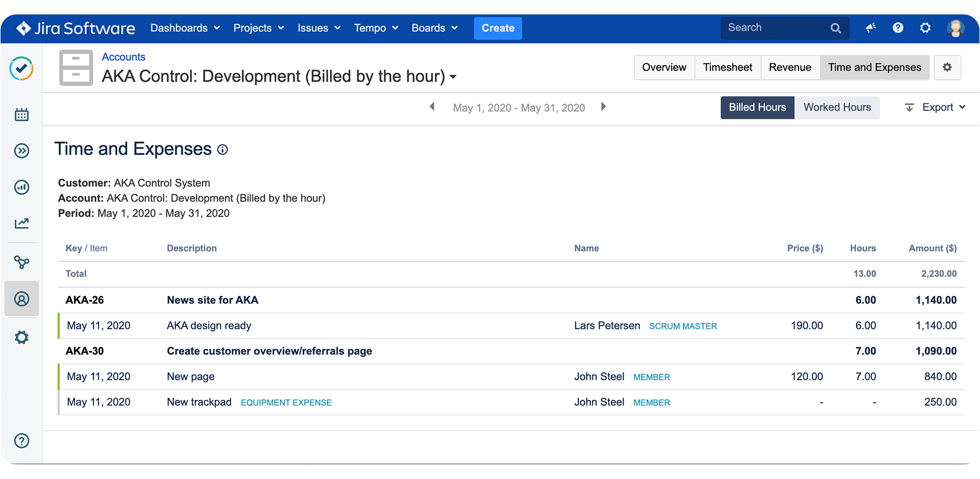Open the reports bar-chart sidebar icon

tap(22, 187)
